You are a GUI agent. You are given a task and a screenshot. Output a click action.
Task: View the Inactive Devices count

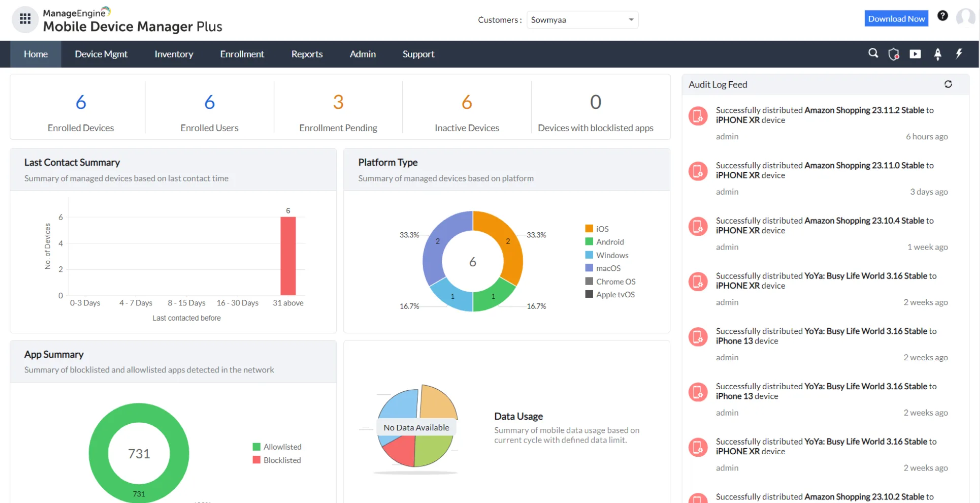pyautogui.click(x=467, y=102)
